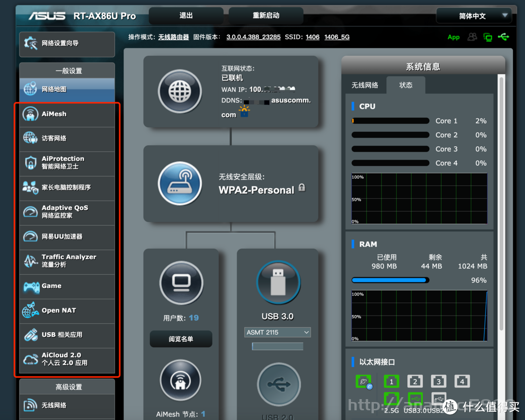Image resolution: width=525 pixels, height=420 pixels.
Task: Click the 无线网络 wireless icon in advanced settings
Action: (30, 405)
